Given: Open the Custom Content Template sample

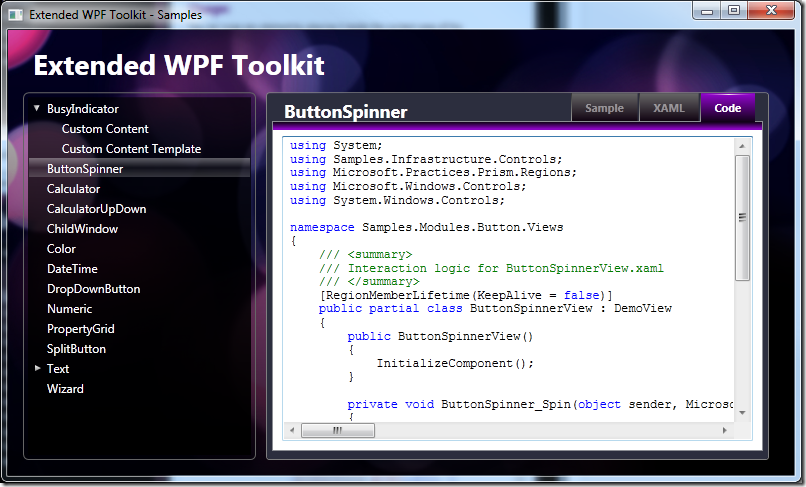Looking at the screenshot, I should point(131,149).
